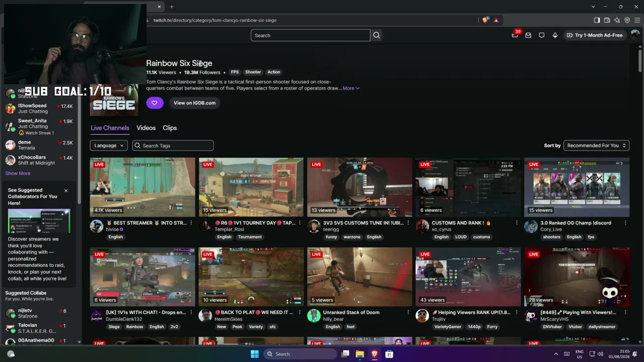Click hilly_bear channel avatar
The image size is (644, 362).
pos(314,316)
